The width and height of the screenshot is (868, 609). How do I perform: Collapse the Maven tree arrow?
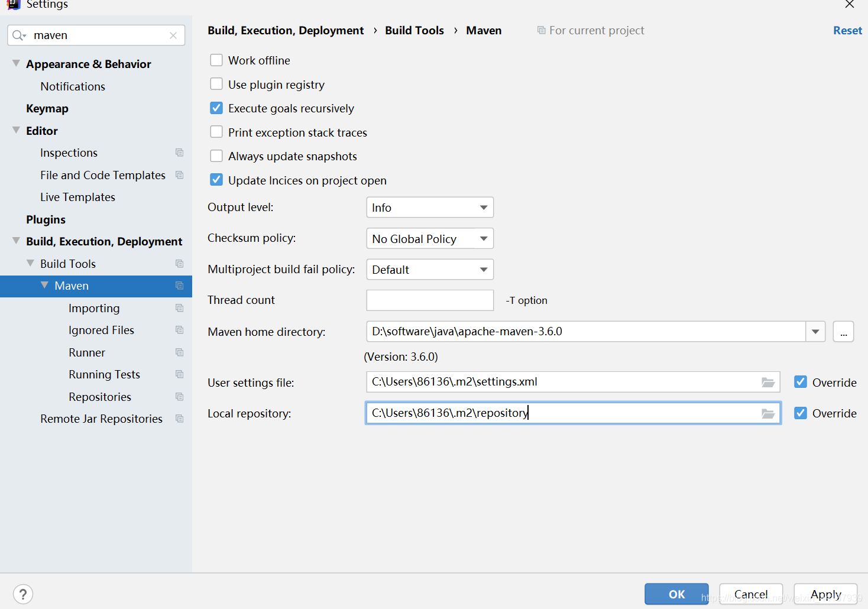pyautogui.click(x=44, y=285)
